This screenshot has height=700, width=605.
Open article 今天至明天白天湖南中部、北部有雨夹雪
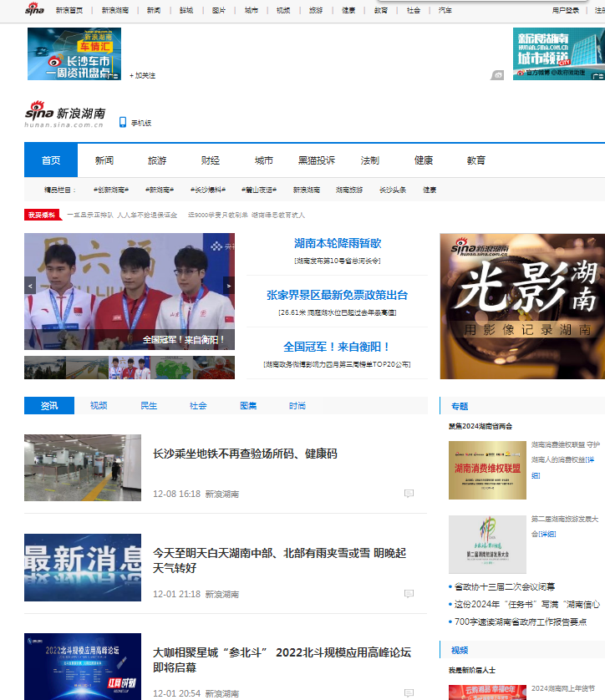279,561
